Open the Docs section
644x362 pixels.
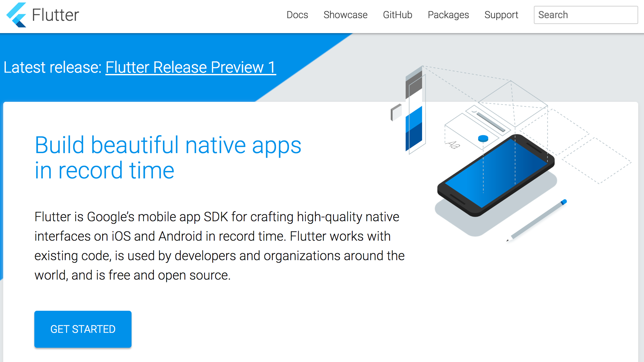coord(296,15)
